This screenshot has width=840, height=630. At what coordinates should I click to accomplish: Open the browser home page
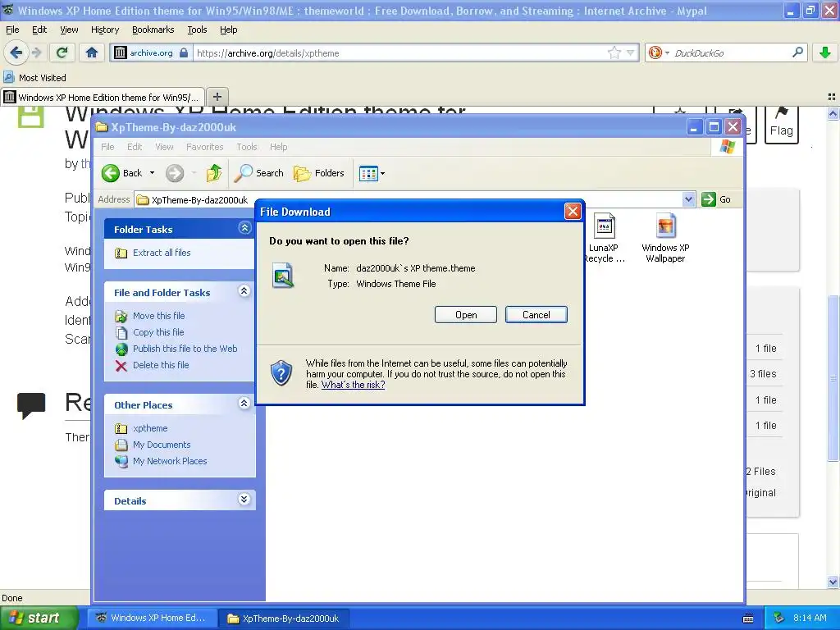92,52
